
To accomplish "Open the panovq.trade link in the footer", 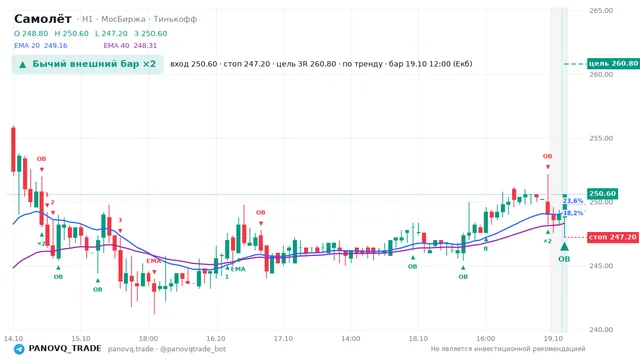I will coord(131,349).
